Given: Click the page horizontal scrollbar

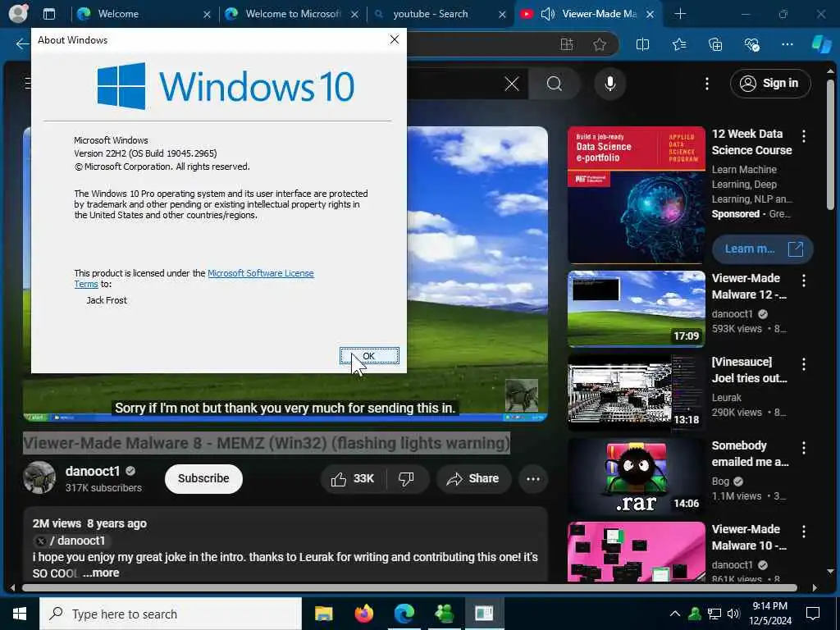Looking at the screenshot, I should tap(409, 587).
